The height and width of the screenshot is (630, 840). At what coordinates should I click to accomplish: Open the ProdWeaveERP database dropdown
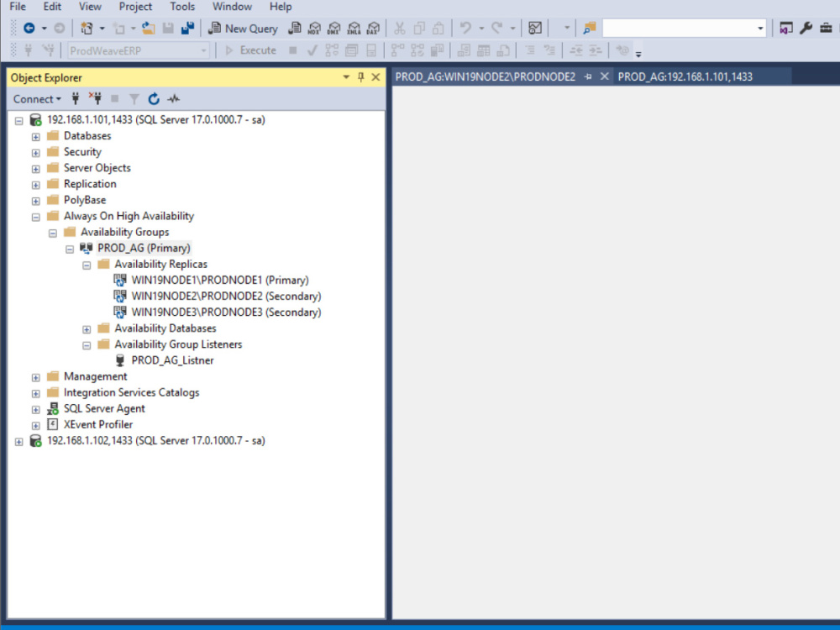(203, 51)
